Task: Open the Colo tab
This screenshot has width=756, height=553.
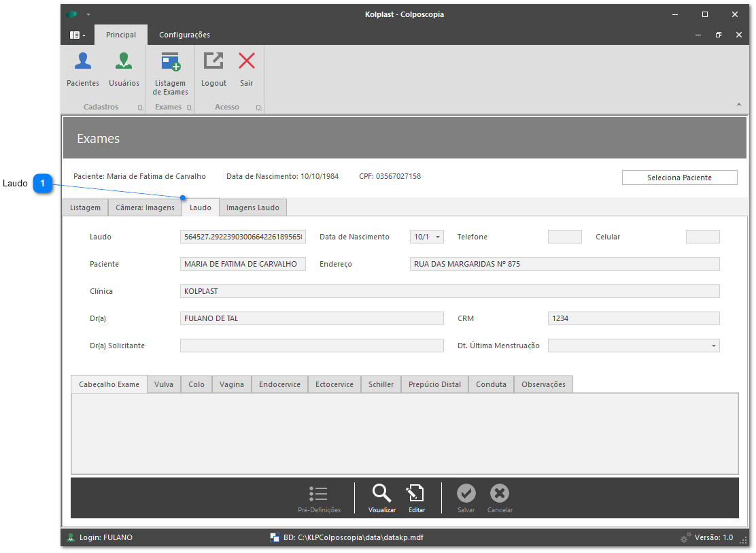Action: pos(196,384)
